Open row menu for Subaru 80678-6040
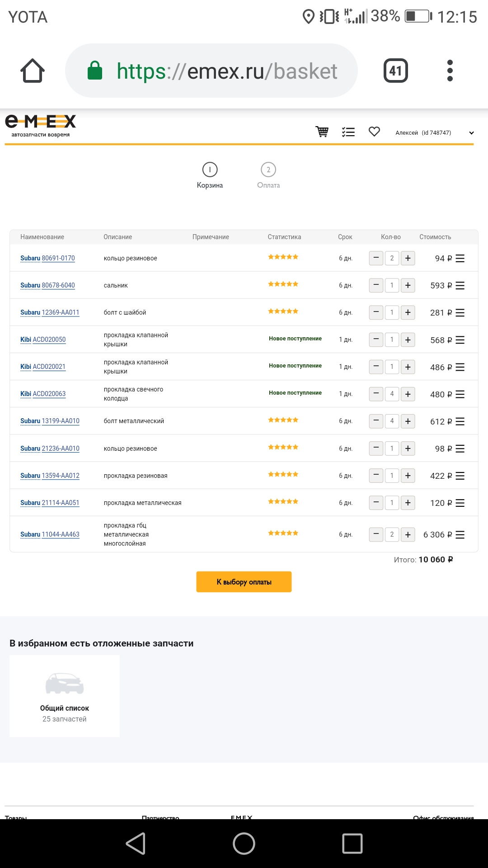Screen dimensions: 488x868 tap(460, 285)
